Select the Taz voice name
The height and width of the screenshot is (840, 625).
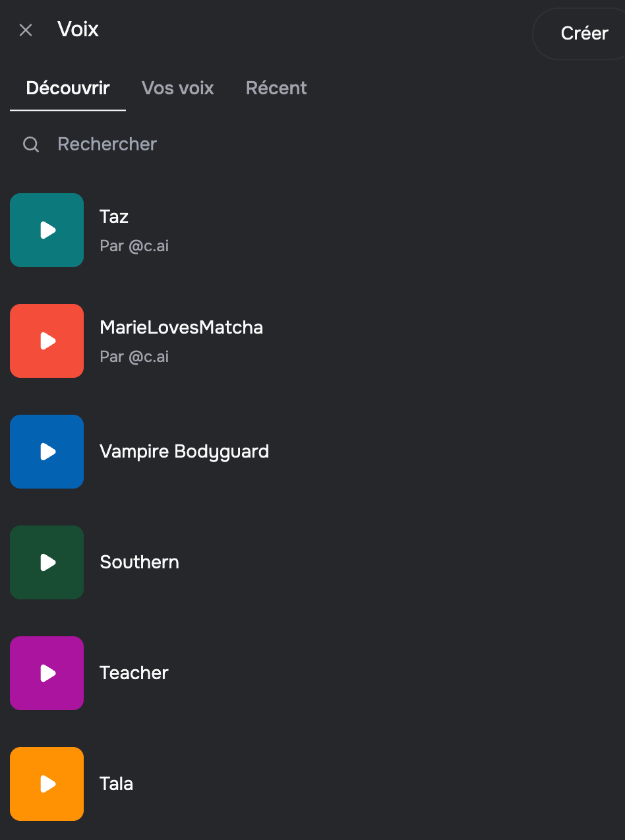coord(114,216)
